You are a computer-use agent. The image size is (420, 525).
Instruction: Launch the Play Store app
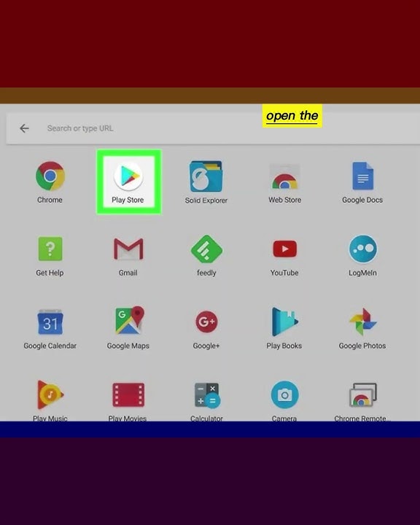pos(128,176)
